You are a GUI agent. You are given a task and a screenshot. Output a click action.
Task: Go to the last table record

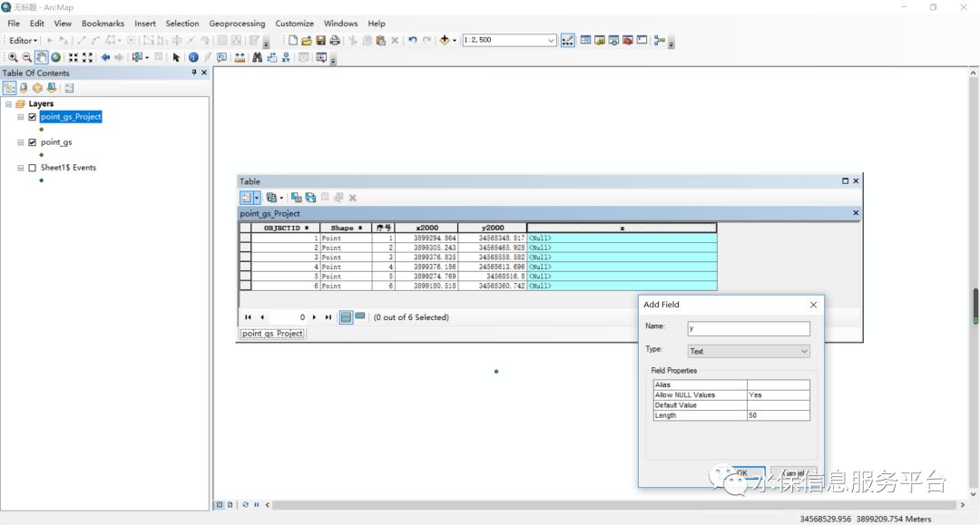(328, 317)
